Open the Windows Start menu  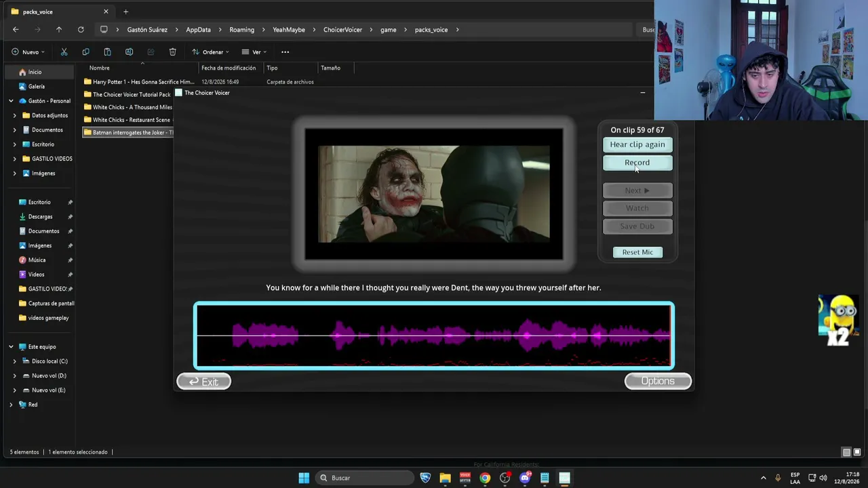[304, 478]
